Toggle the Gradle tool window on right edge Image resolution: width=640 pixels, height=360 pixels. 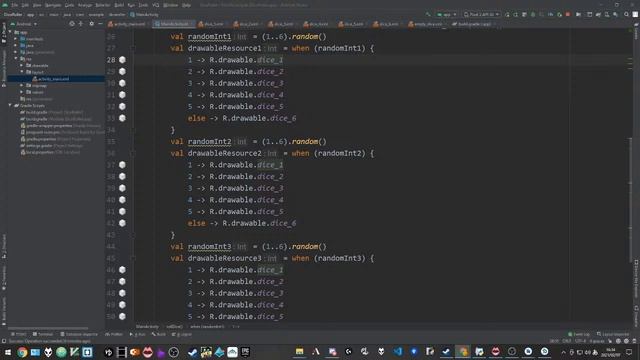coord(636,32)
